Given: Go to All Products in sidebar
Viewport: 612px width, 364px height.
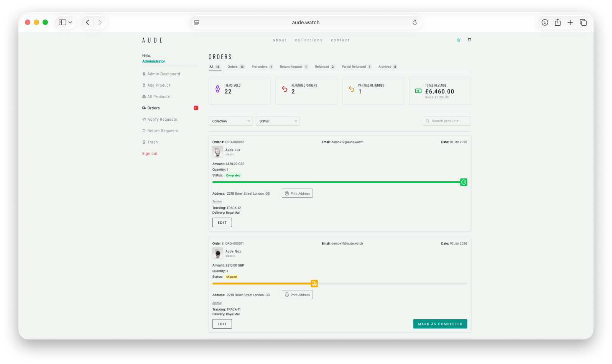Looking at the screenshot, I should pos(156,97).
